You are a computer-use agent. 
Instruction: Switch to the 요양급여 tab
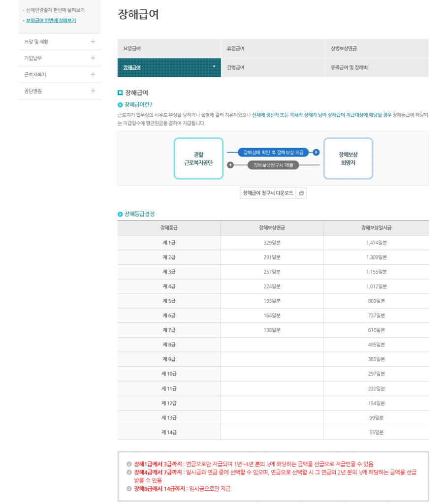[169, 49]
